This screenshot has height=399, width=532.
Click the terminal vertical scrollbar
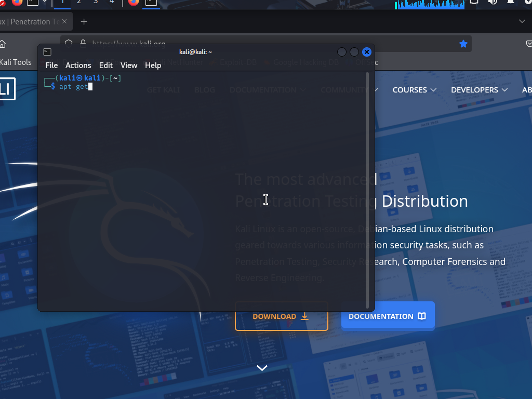pyautogui.click(x=367, y=190)
